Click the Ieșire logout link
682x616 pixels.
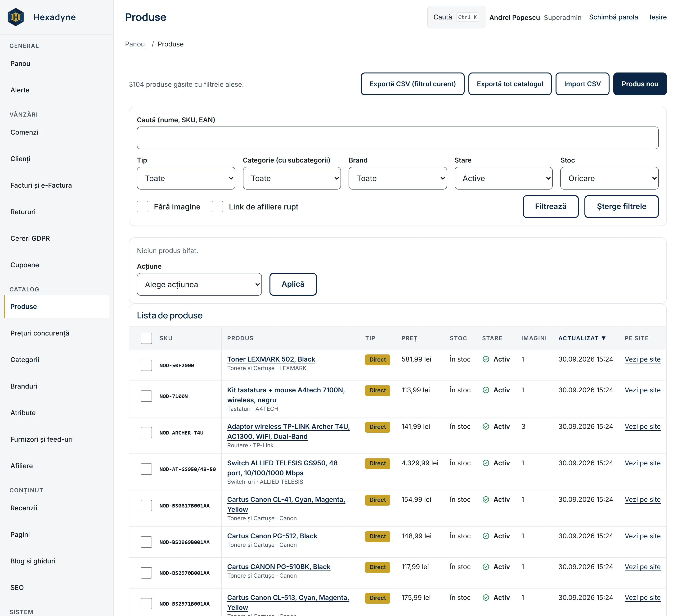coord(658,17)
